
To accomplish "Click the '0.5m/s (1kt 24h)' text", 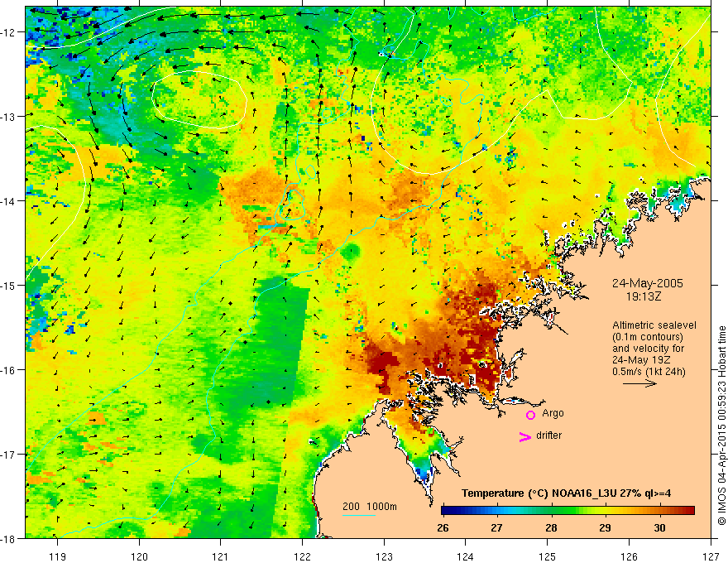I will 649,372.
